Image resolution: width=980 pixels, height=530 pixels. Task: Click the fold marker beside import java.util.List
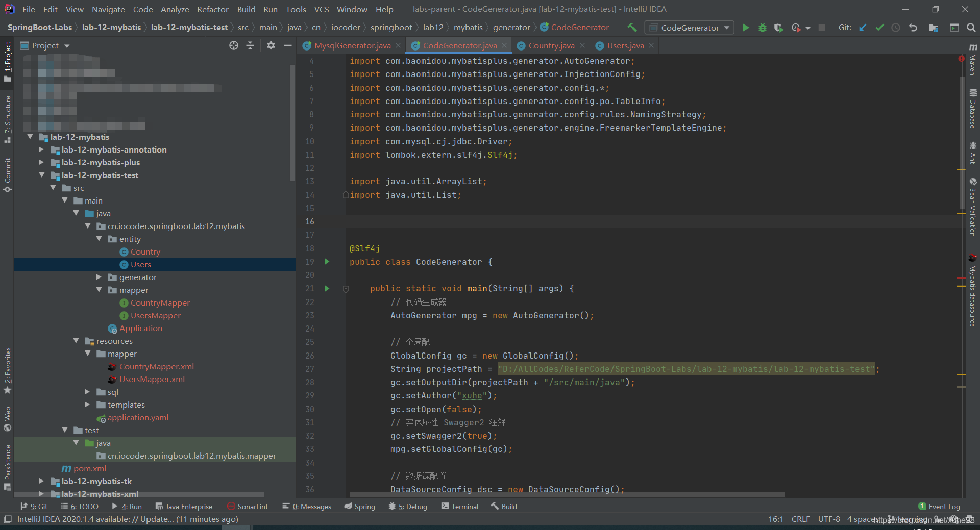[346, 195]
